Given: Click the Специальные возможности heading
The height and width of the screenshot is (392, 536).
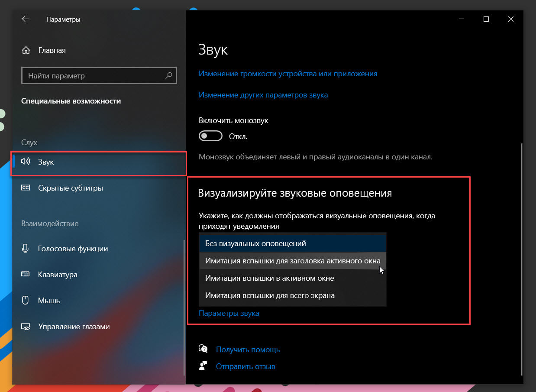Looking at the screenshot, I should tap(71, 101).
